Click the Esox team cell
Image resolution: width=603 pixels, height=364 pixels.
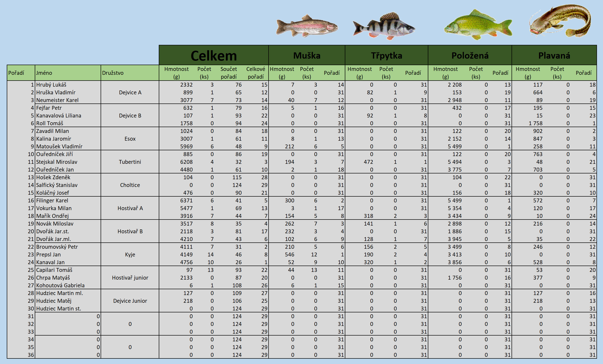130,139
